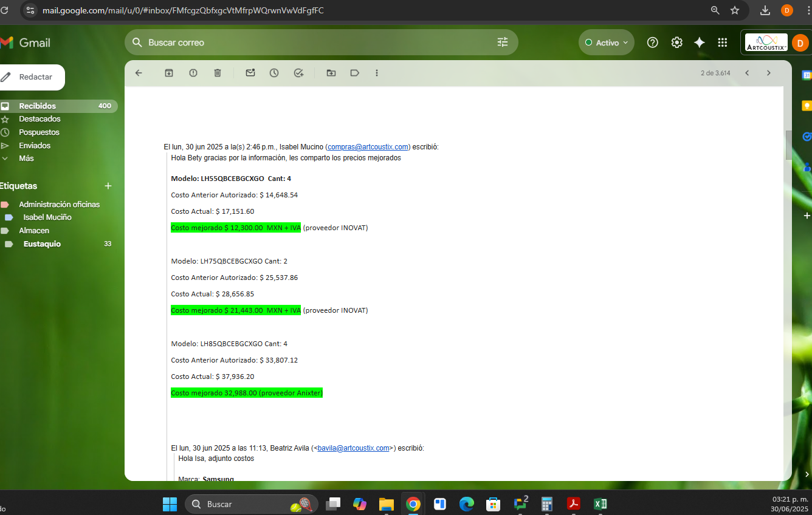Click the compras@artcoustix.com link
Screen dimensions: 812x515
point(368,147)
